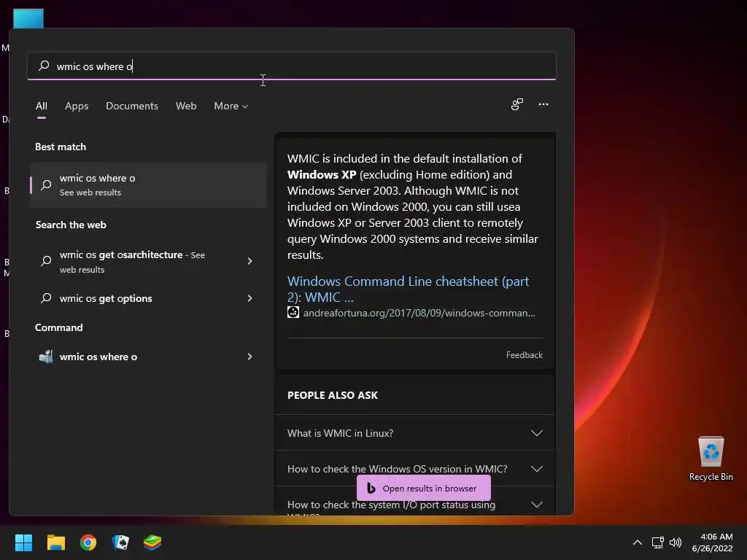Click the Bing logo on Open results button
Viewport: 747px width, 560px height.
tap(371, 488)
